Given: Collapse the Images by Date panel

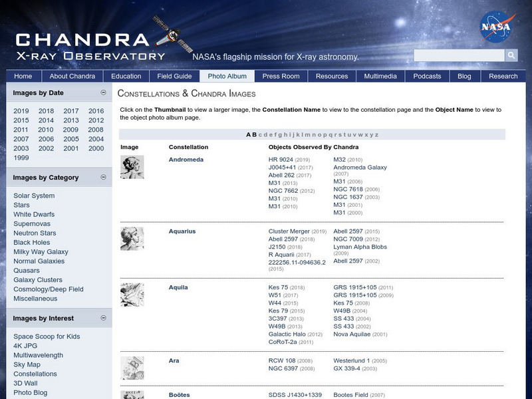Looking at the screenshot, I should [x=104, y=92].
